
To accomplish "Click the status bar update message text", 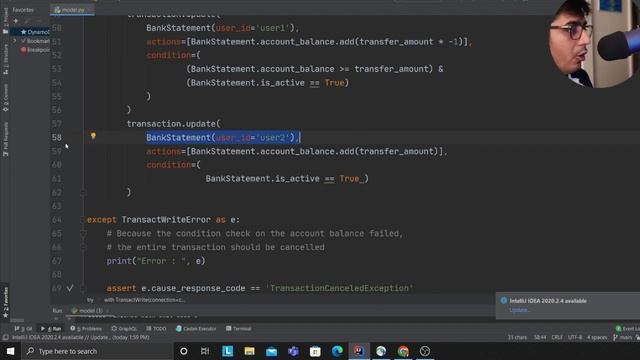I will (80, 338).
